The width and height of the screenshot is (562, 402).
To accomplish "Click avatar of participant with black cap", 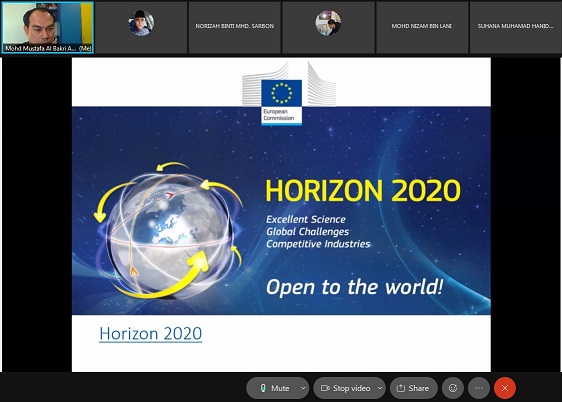I will point(141,23).
